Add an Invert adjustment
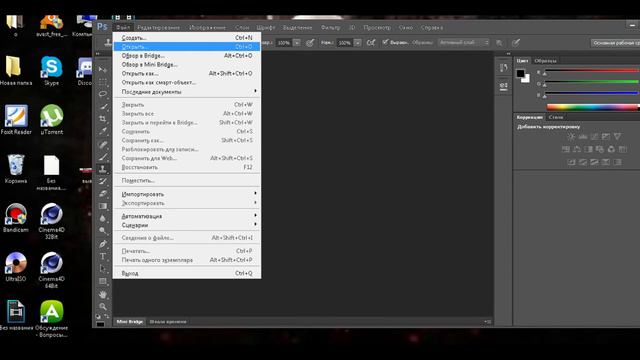This screenshot has height=360, width=640. point(571,162)
